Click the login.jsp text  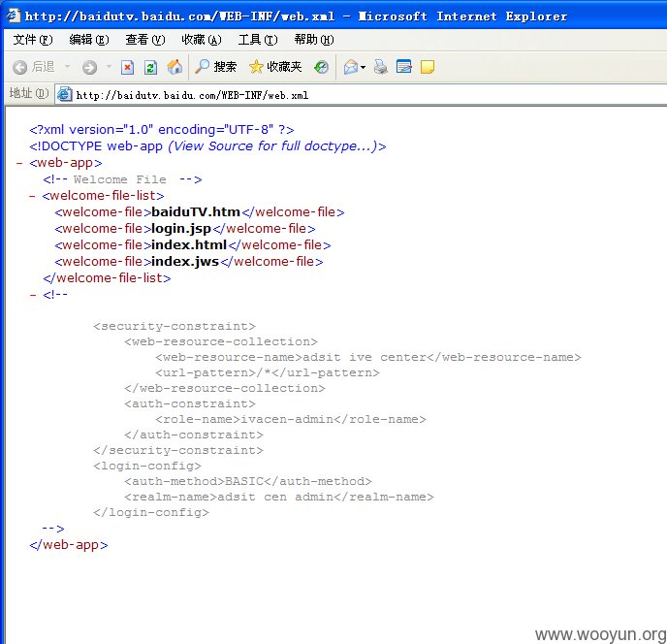pos(181,229)
